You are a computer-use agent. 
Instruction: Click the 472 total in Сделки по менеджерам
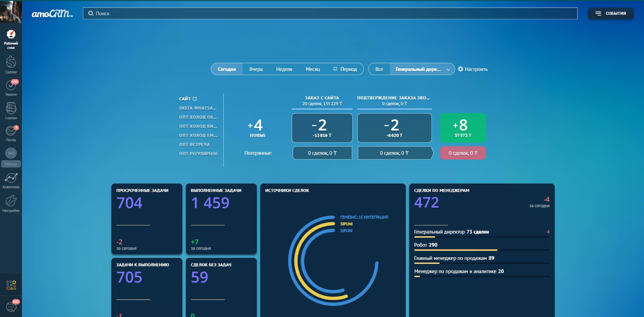click(x=426, y=203)
